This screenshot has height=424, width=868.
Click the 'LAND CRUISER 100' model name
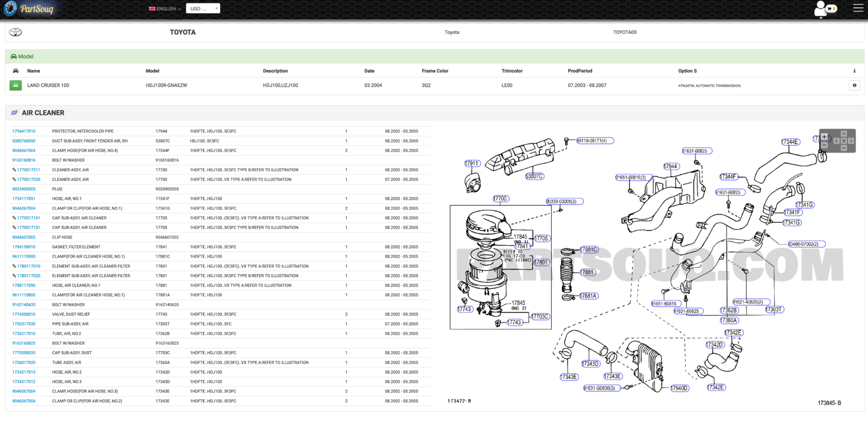pyautogui.click(x=48, y=85)
